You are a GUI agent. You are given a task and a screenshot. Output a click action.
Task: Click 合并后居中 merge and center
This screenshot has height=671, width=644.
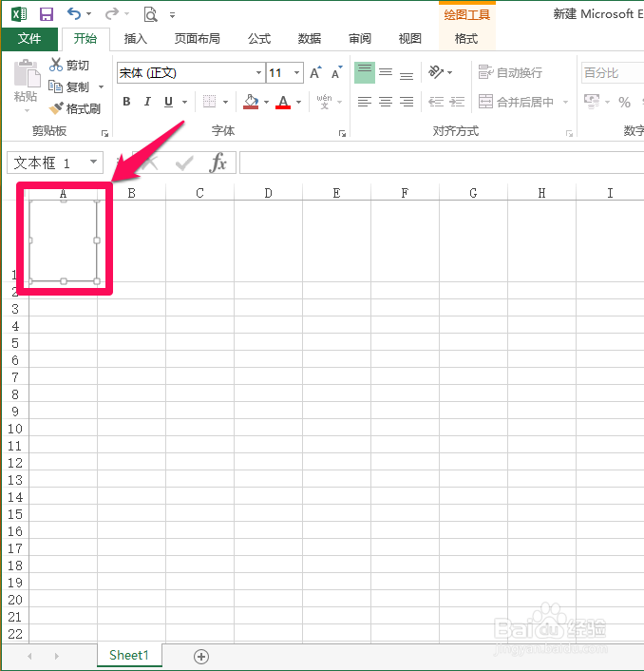pyautogui.click(x=516, y=102)
